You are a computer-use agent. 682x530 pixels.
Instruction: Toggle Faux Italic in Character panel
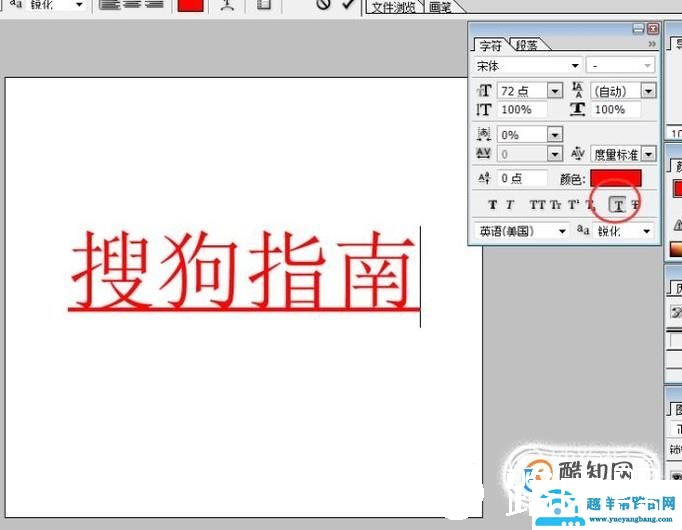510,204
